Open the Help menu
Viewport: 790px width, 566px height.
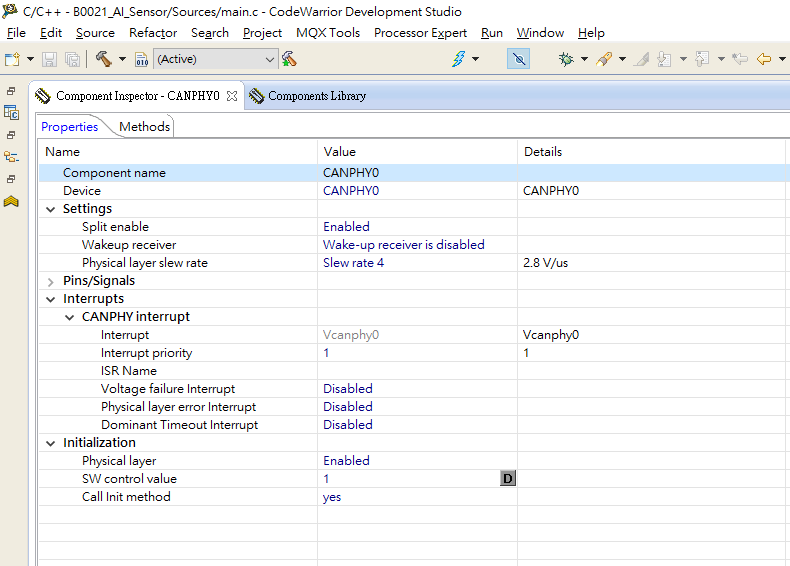(x=591, y=33)
